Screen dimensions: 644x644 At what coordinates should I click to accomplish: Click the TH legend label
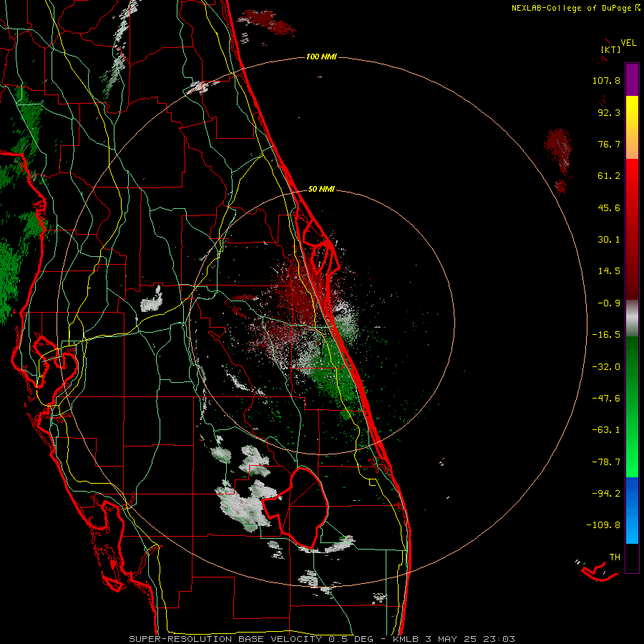click(615, 557)
